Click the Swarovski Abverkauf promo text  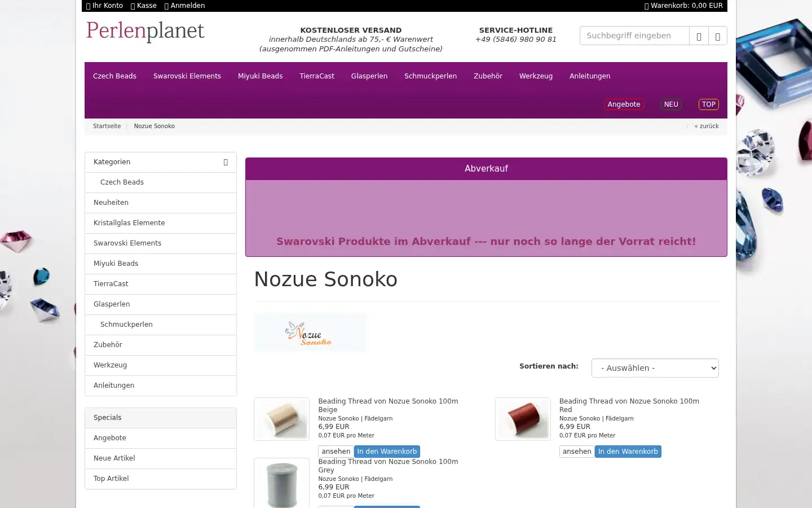click(486, 242)
